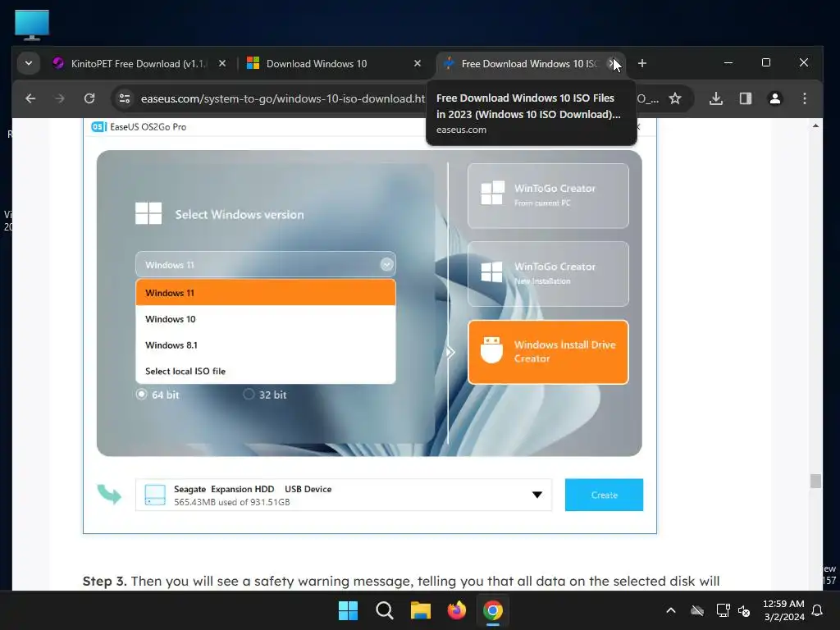The image size is (840, 630).
Task: Reload the current page
Action: click(89, 98)
